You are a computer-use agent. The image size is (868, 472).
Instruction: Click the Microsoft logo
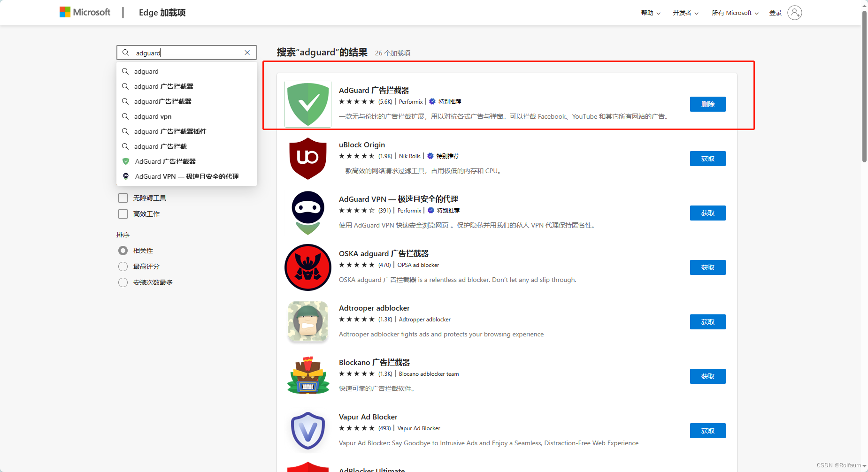(x=85, y=12)
